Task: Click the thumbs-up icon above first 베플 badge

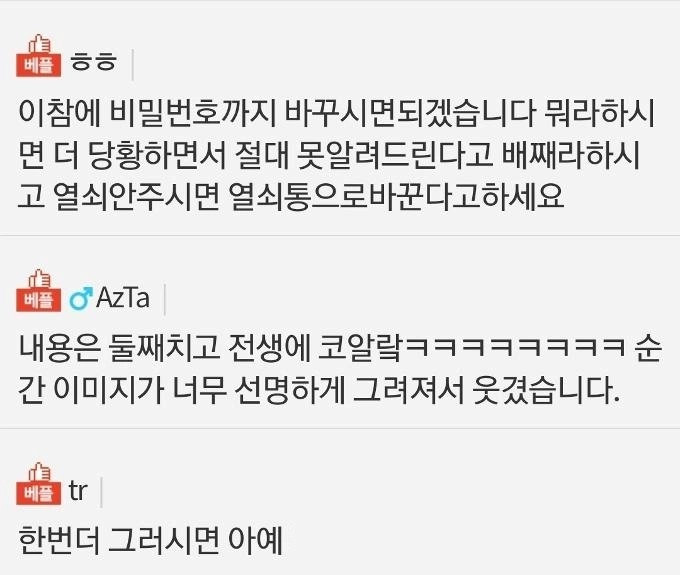Action: [x=39, y=43]
